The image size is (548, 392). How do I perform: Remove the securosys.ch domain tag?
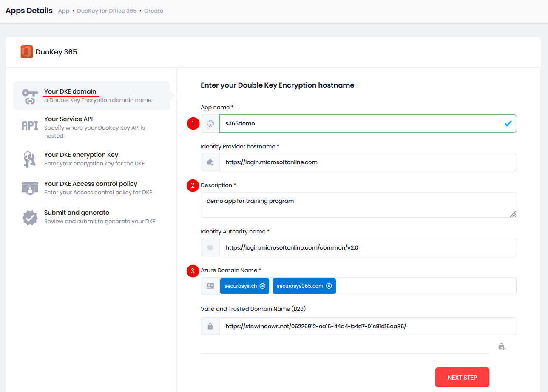pos(262,286)
